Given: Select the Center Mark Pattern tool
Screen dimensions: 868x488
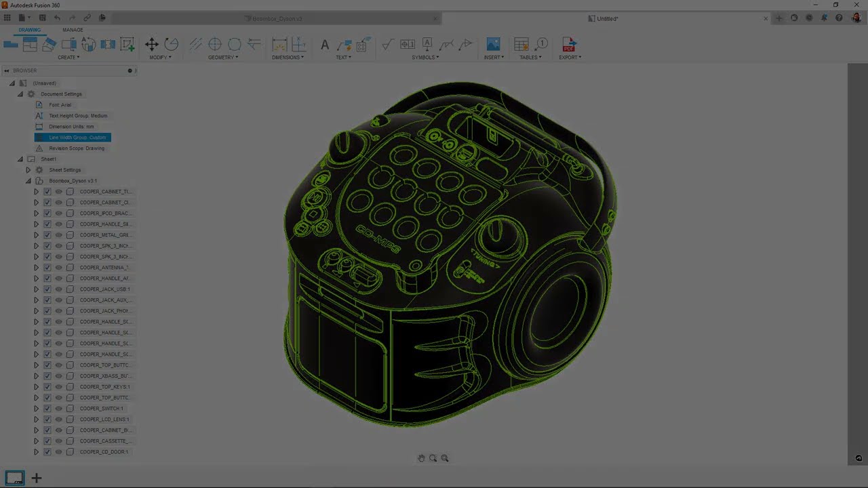Looking at the screenshot, I should pos(235,45).
